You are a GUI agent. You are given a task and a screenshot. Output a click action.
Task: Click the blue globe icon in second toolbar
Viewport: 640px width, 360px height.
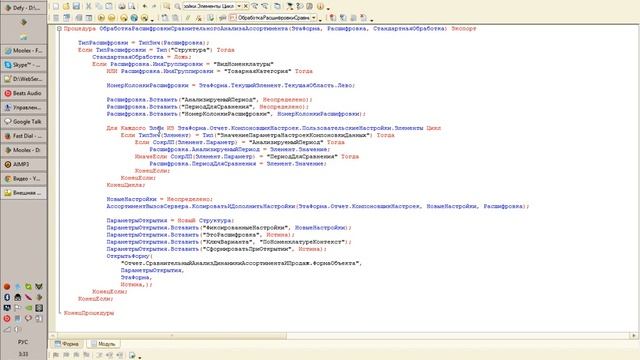(134, 18)
